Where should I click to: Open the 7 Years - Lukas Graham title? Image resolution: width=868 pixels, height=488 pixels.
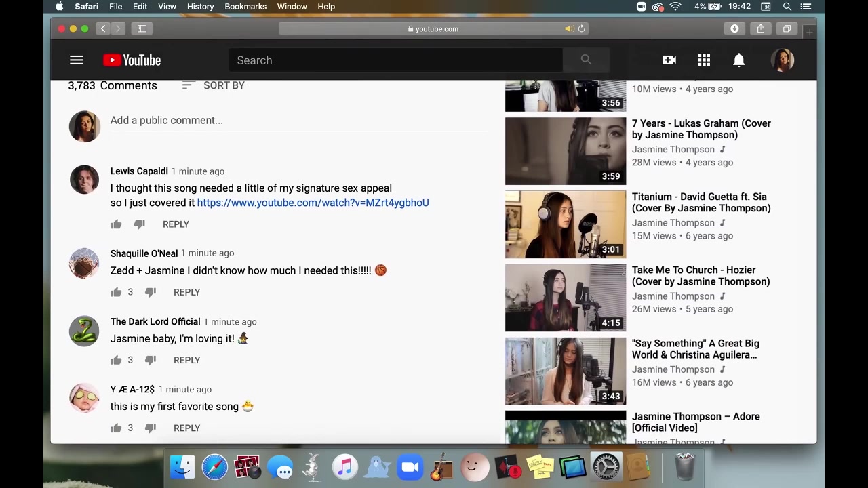tap(701, 129)
